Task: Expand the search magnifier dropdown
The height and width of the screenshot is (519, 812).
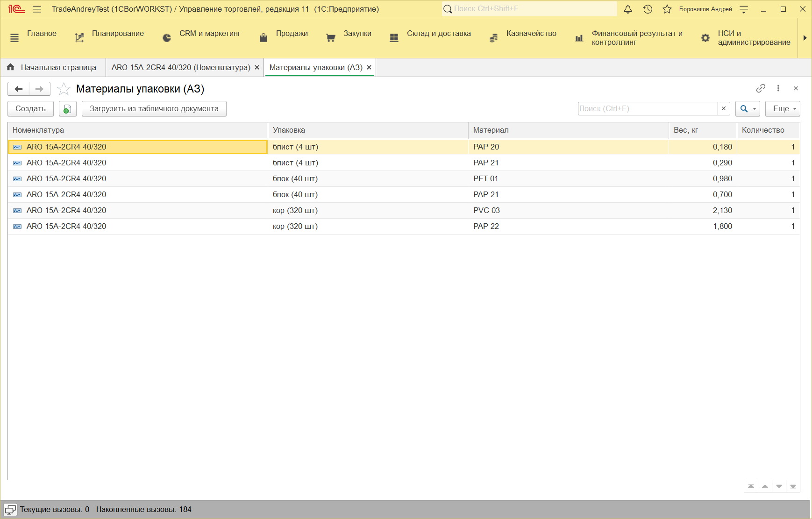Action: point(748,109)
